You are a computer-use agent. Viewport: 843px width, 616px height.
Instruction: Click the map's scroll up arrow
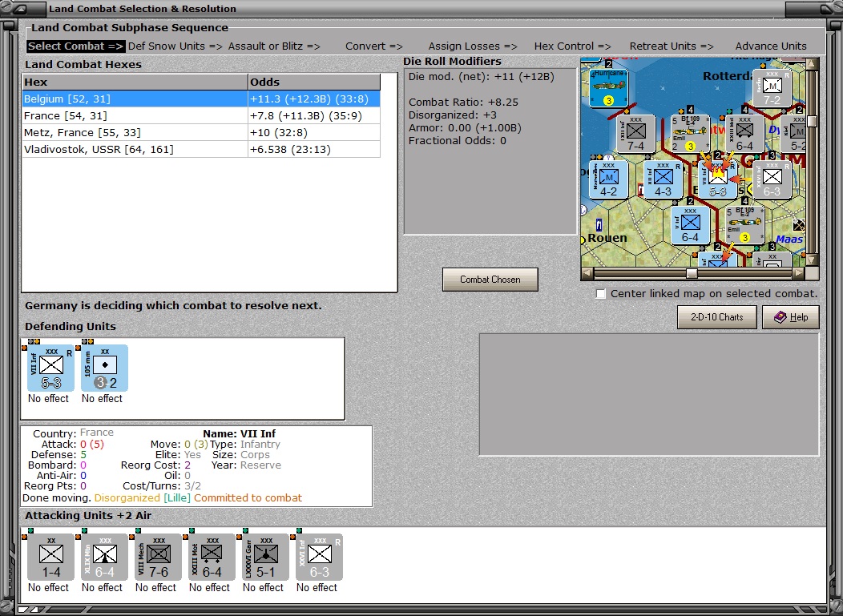tap(812, 64)
